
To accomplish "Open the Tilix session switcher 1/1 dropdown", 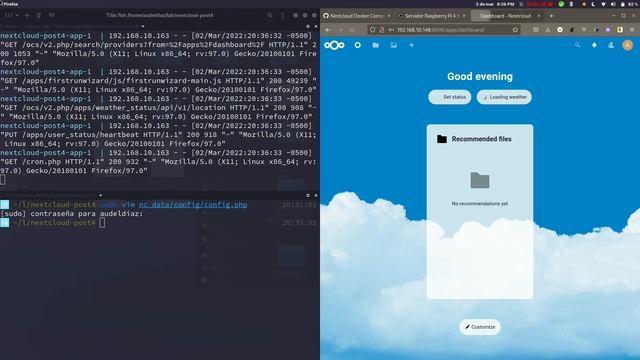I will click(x=11, y=16).
